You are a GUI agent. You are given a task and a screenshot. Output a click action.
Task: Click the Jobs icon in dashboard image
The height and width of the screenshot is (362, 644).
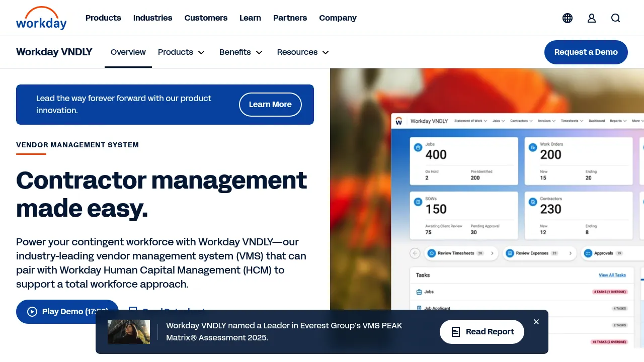418,147
